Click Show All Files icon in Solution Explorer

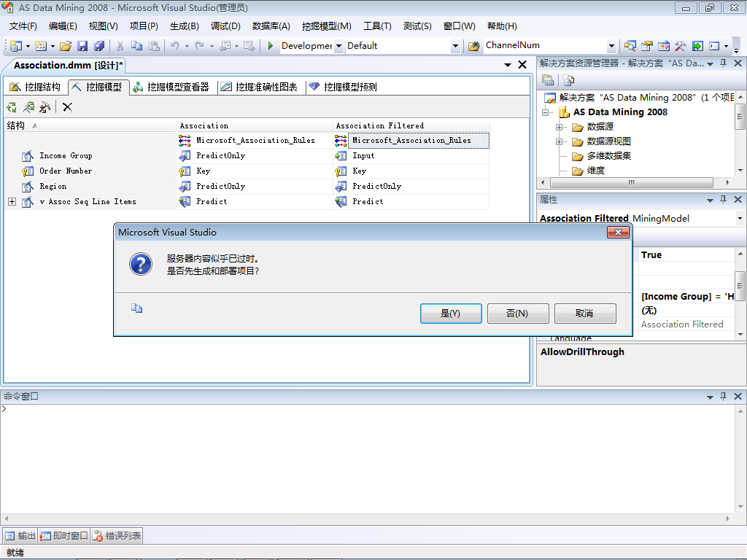click(x=568, y=80)
